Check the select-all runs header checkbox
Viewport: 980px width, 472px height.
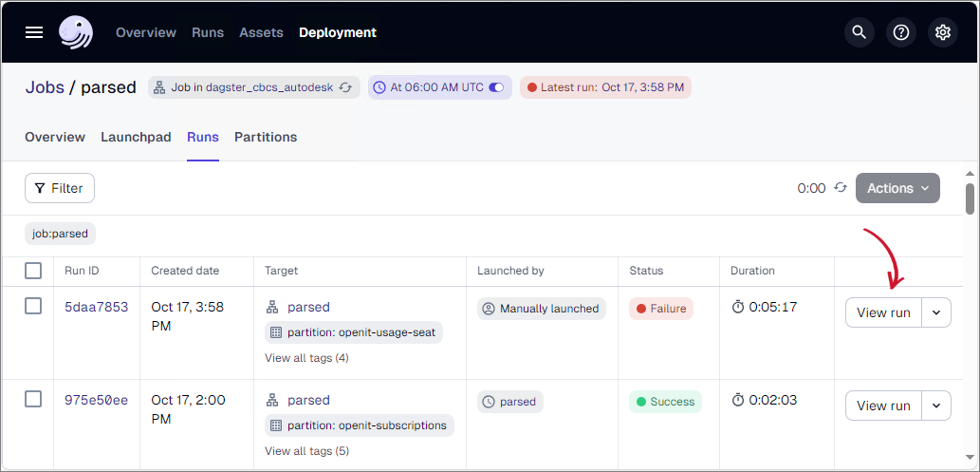click(33, 271)
